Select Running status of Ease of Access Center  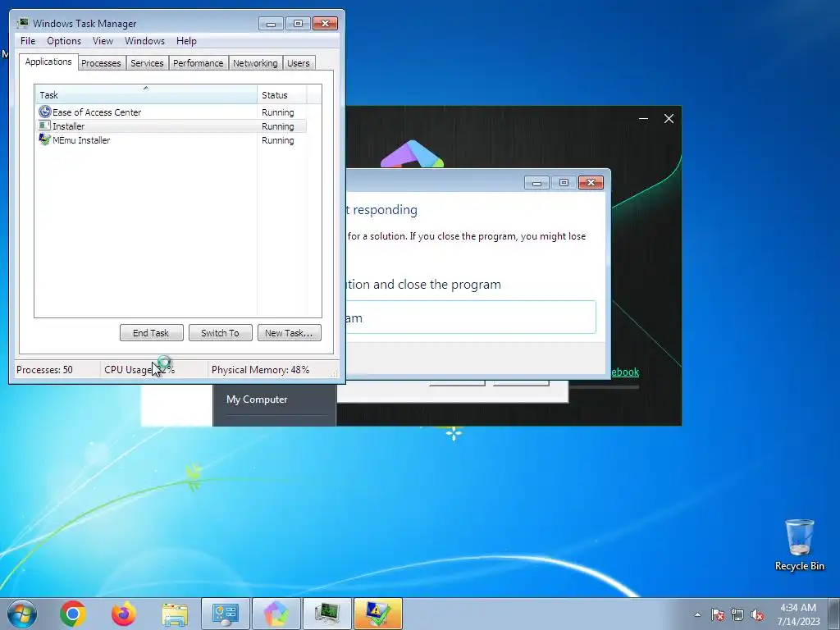277,112
